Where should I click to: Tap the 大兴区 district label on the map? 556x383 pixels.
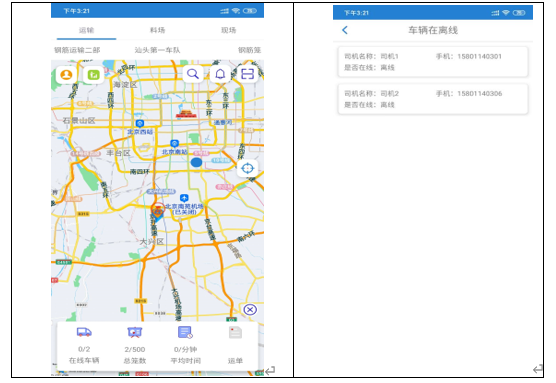[x=152, y=242]
